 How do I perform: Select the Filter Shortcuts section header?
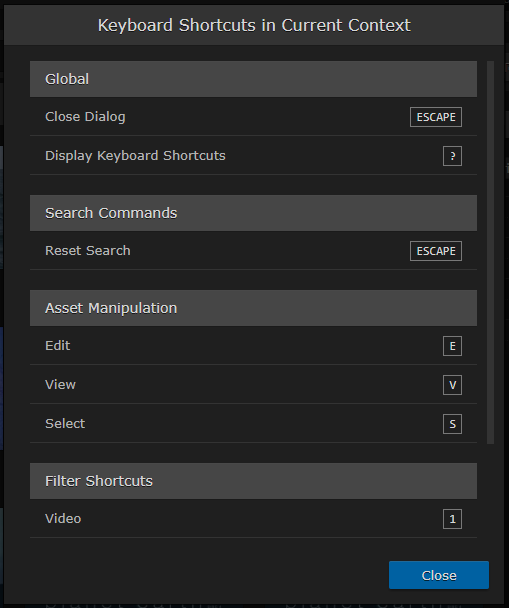coord(253,481)
